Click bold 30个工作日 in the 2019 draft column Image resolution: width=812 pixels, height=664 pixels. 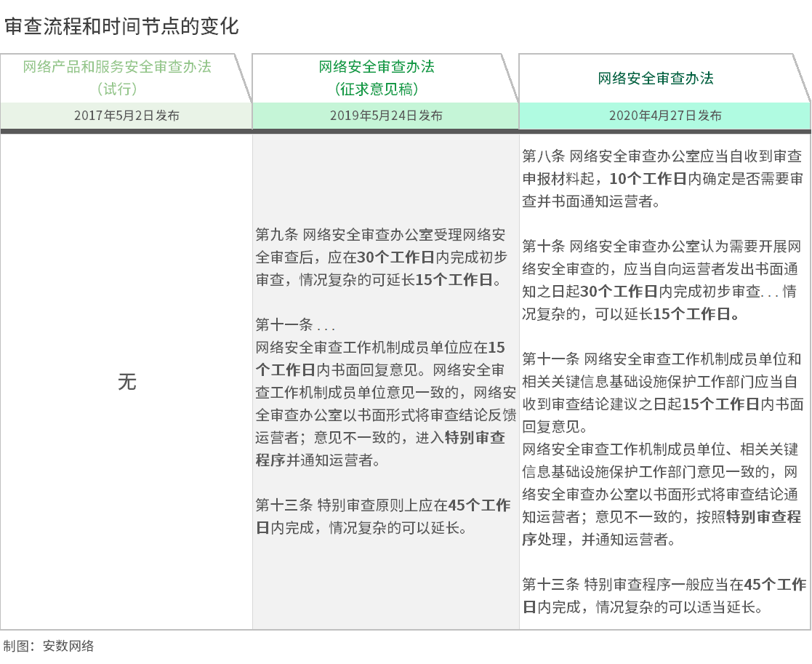396,257
